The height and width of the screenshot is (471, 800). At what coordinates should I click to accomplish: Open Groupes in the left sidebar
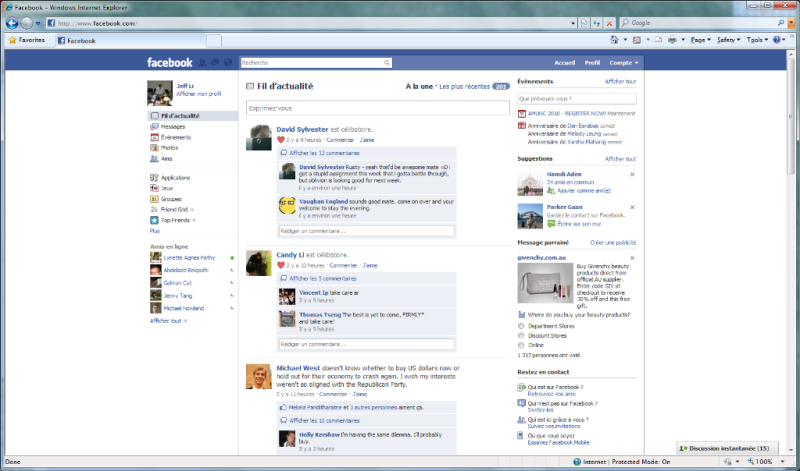pos(172,198)
